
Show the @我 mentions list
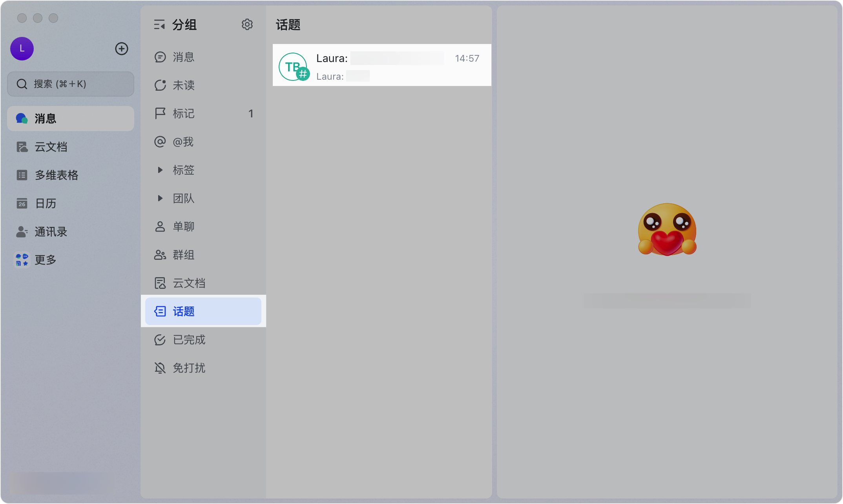tap(183, 142)
